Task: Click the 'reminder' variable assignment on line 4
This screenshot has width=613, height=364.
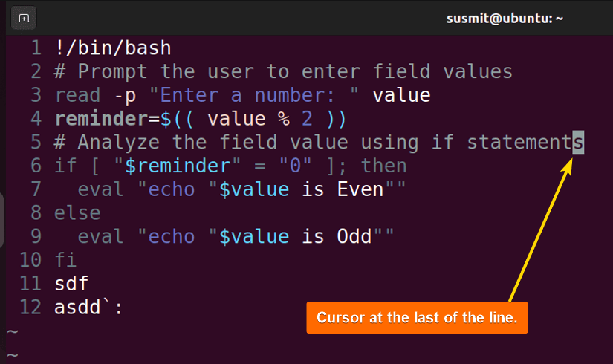Action: point(101,118)
